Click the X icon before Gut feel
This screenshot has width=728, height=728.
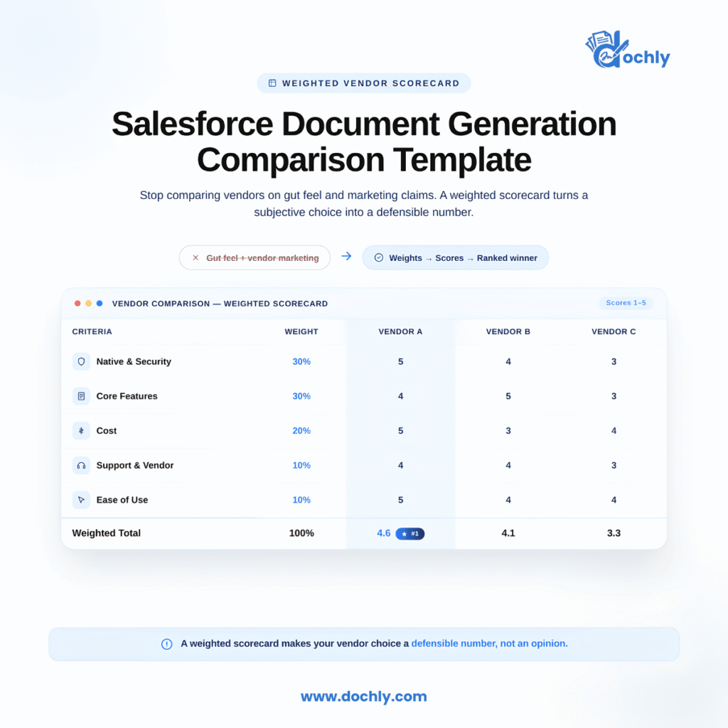pos(196,257)
